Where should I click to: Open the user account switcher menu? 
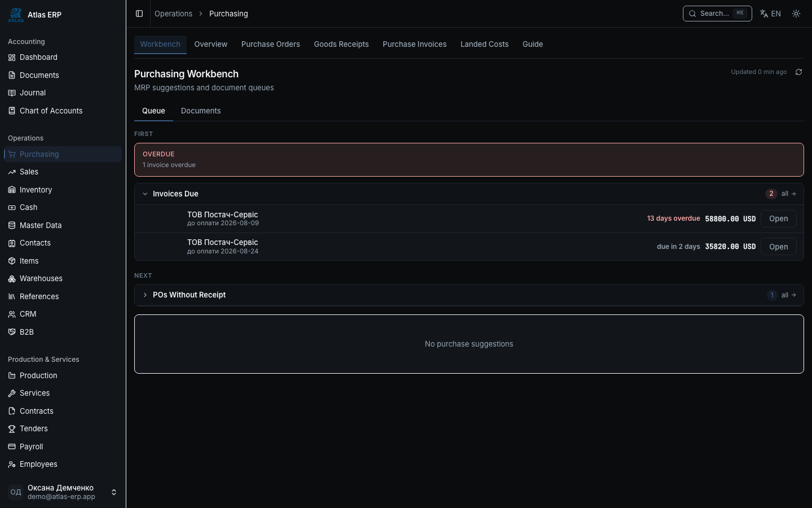(x=113, y=492)
